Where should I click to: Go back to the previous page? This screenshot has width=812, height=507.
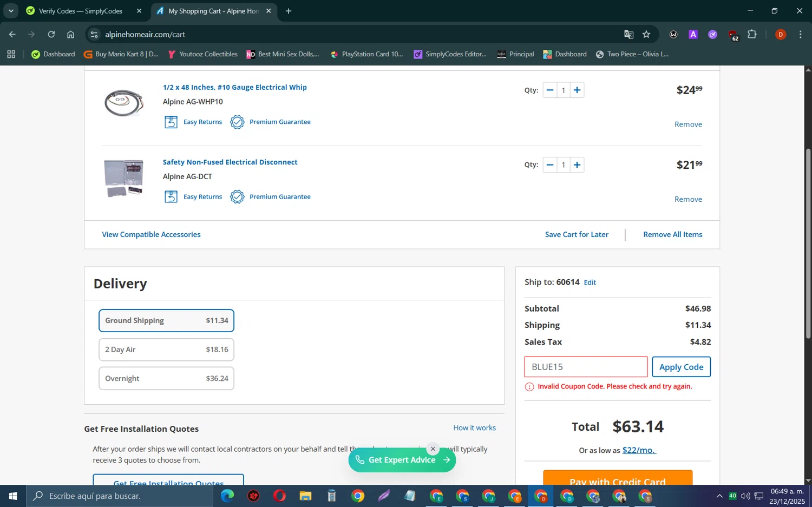(12, 34)
